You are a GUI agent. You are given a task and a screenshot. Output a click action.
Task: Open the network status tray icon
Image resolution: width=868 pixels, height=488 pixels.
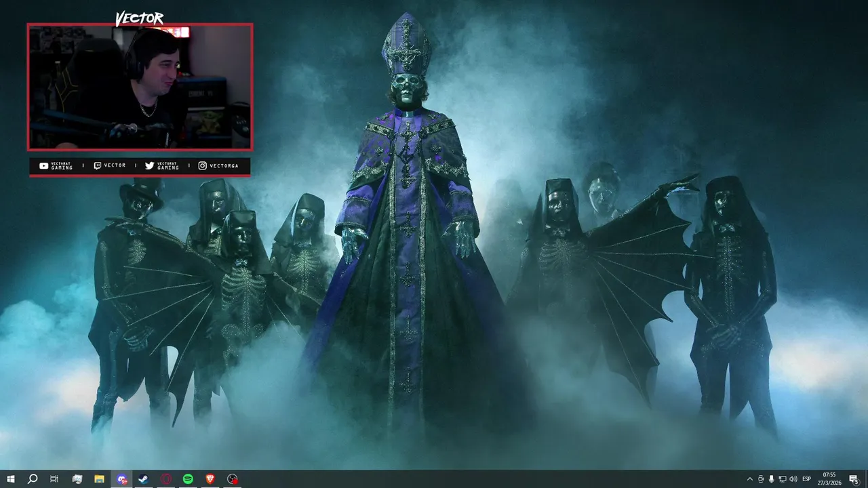(x=783, y=479)
